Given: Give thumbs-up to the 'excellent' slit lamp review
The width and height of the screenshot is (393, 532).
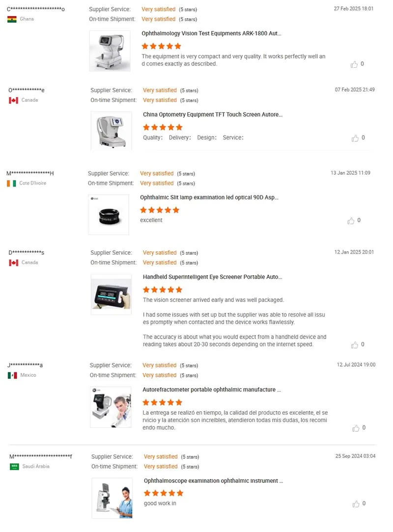Looking at the screenshot, I should coord(351,221).
